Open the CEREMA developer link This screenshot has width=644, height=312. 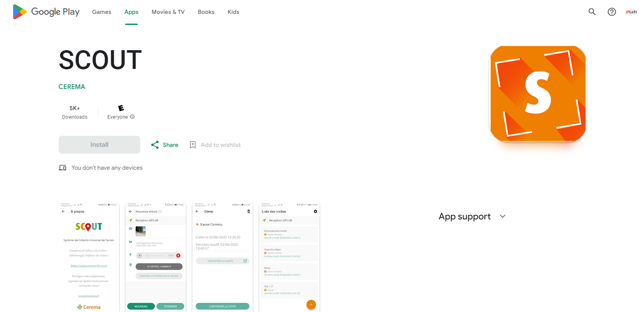(72, 86)
